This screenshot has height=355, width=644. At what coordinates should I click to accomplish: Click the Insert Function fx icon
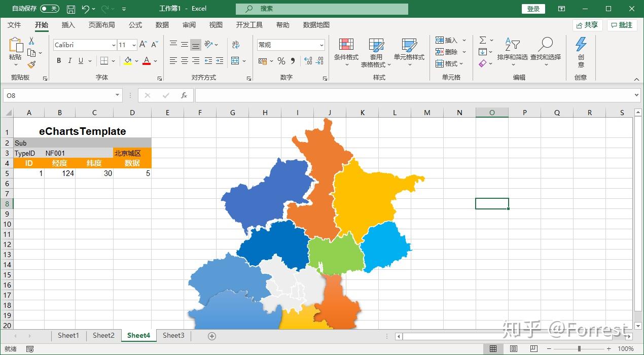click(x=184, y=95)
